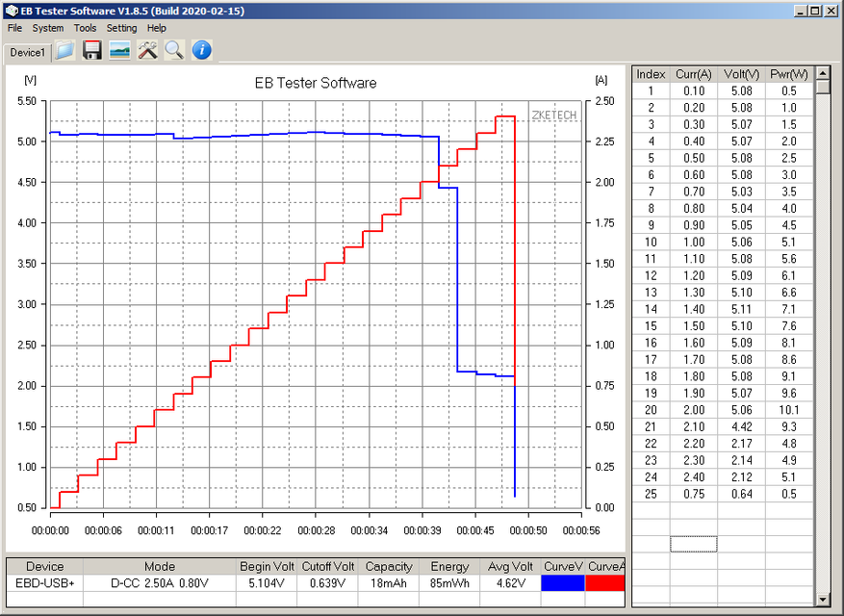The image size is (844, 616).
Task: Click the landscape picture screenshot icon
Action: 119,50
